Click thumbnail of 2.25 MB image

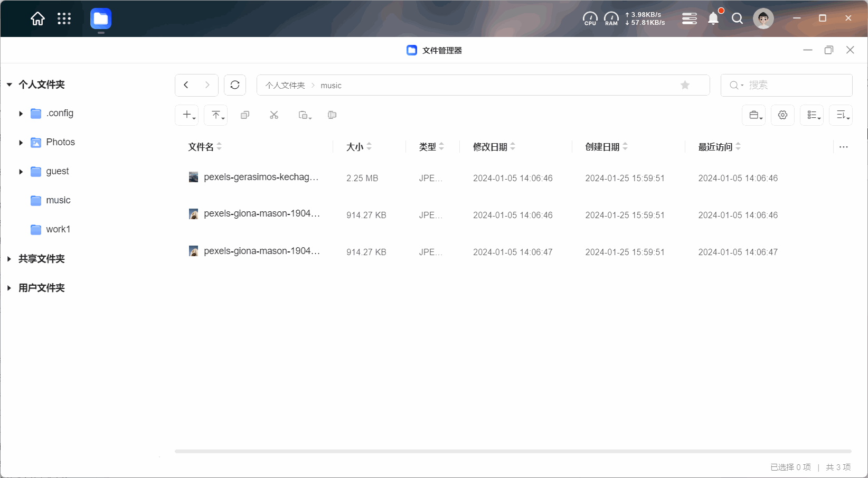coord(194,177)
